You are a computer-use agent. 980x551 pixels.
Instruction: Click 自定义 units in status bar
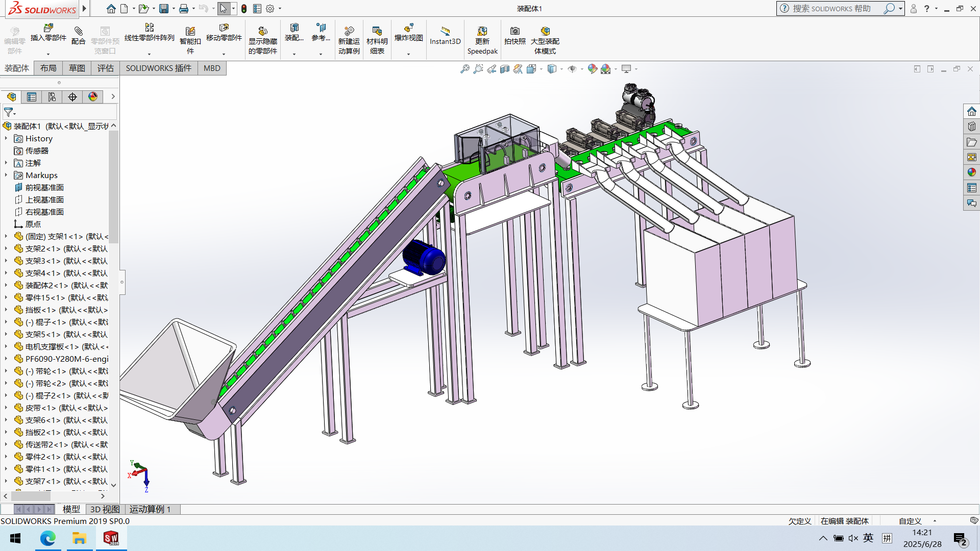click(910, 521)
